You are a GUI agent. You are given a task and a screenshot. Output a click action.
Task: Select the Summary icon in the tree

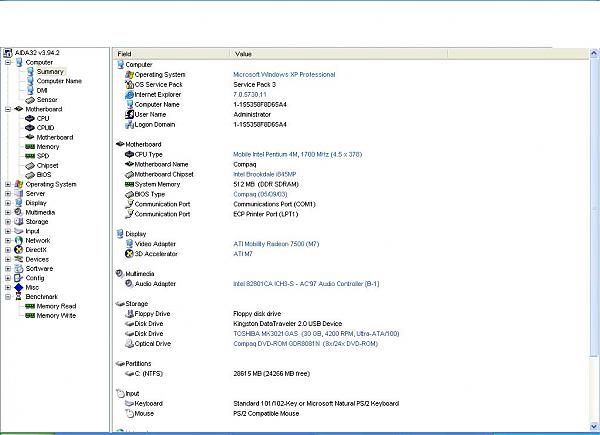click(30, 72)
